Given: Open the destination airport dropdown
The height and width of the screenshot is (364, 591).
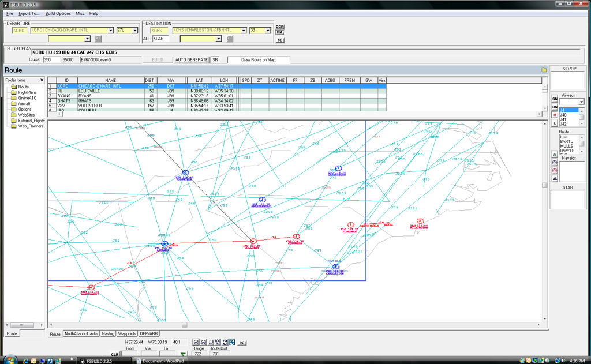Looking at the screenshot, I should point(244,30).
